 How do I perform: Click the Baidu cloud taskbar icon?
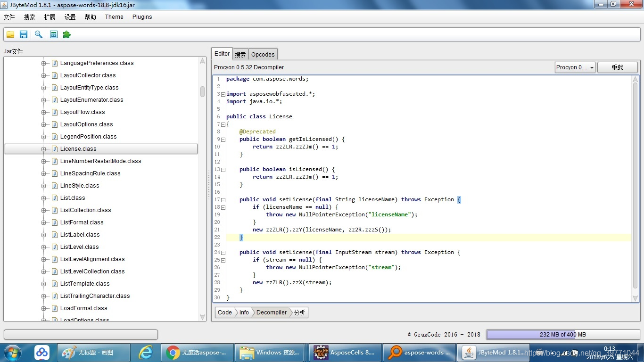42,352
